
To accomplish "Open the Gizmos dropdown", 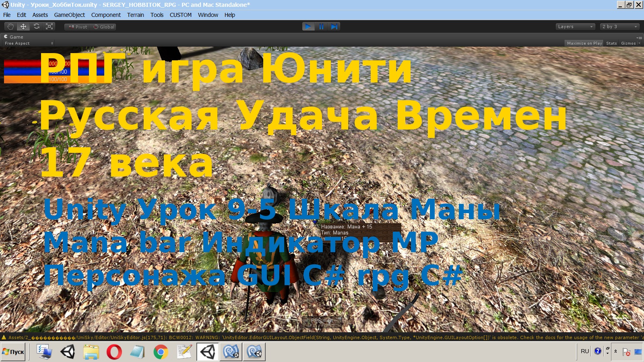I will 630,43.
